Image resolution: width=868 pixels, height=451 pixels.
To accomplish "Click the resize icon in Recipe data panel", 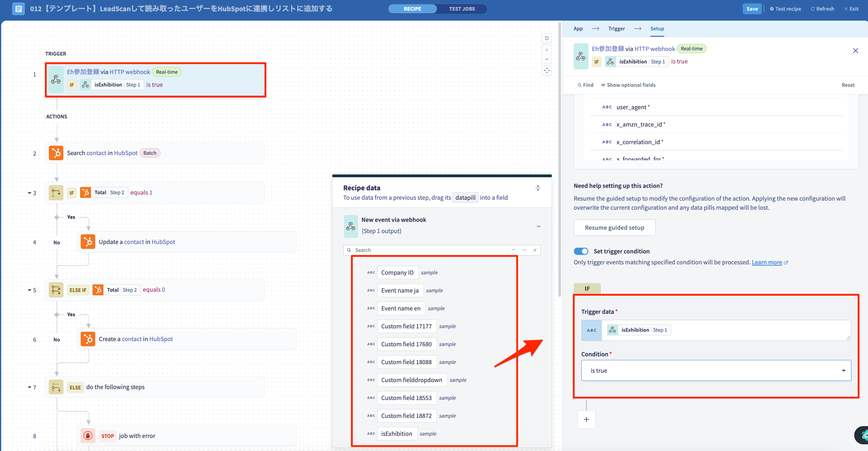I will tap(538, 188).
